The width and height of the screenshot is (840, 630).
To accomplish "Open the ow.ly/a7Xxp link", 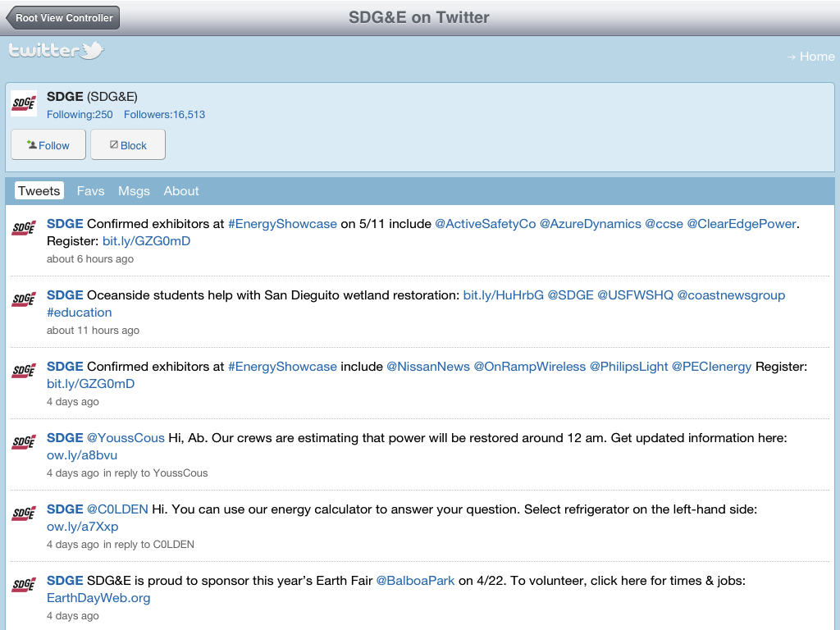I will [x=83, y=526].
